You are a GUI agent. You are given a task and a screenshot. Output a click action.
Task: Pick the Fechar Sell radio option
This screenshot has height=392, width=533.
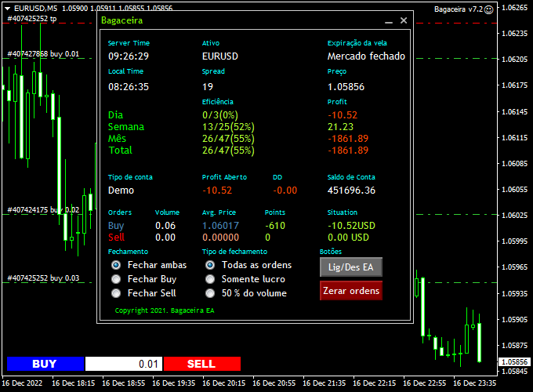coord(116,293)
